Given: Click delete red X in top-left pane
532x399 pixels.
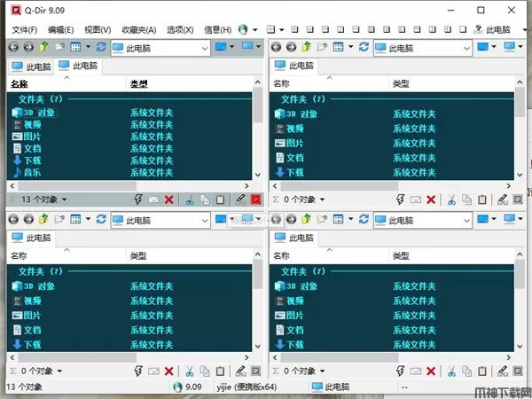Looking at the screenshot, I should [169, 199].
